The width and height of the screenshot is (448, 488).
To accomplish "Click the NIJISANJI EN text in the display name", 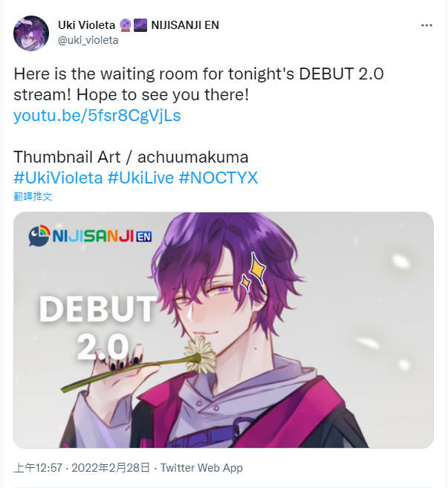I will (x=185, y=25).
